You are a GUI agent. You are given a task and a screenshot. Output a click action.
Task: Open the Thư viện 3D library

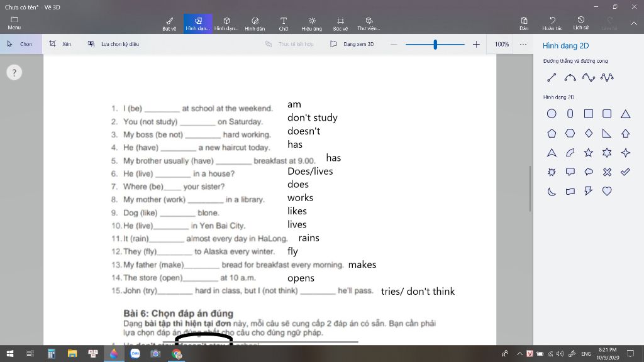pos(369,24)
